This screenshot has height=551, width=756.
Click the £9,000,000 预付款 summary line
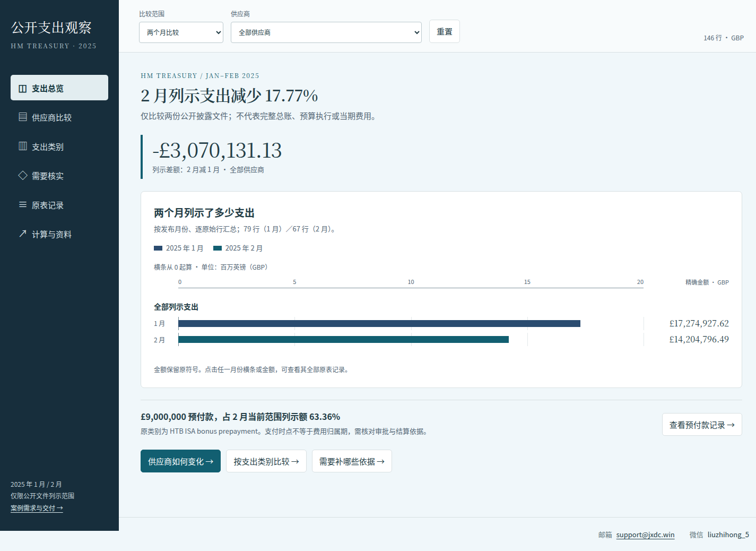[240, 417]
